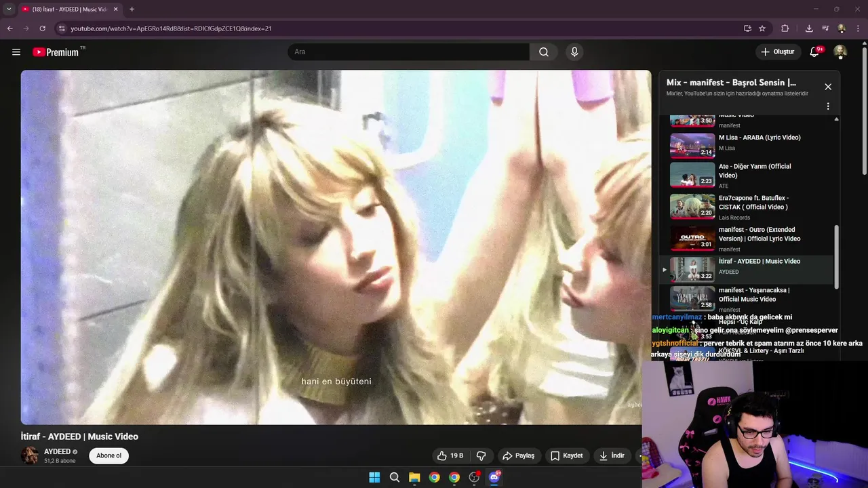The height and width of the screenshot is (488, 868).
Task: Save video with Kaydet button
Action: pyautogui.click(x=567, y=455)
